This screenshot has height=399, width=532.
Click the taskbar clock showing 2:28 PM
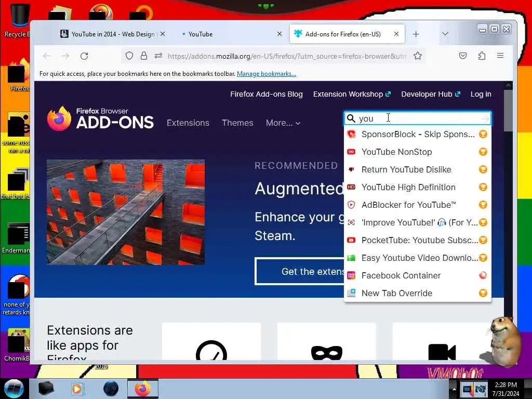pyautogui.click(x=506, y=389)
